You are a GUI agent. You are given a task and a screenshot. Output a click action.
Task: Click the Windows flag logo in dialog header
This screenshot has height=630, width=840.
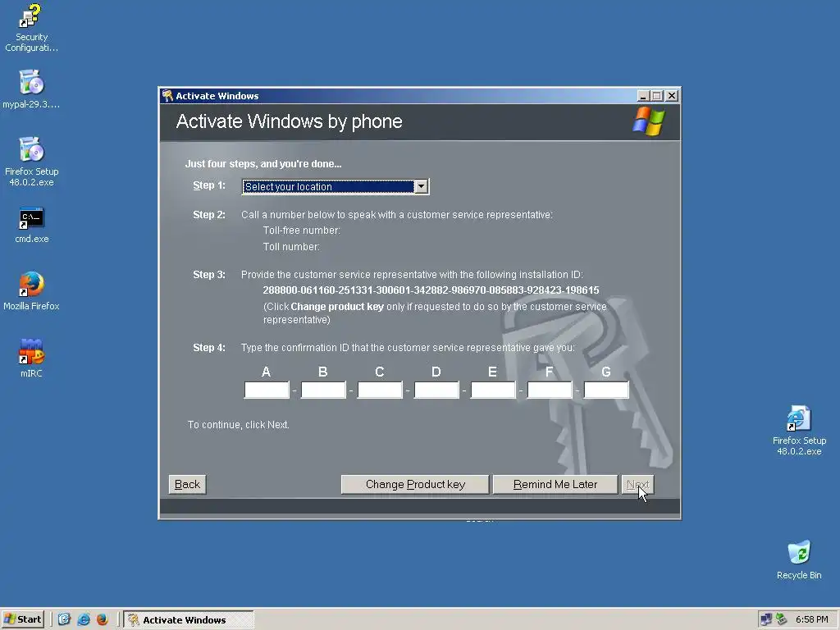[x=649, y=121]
